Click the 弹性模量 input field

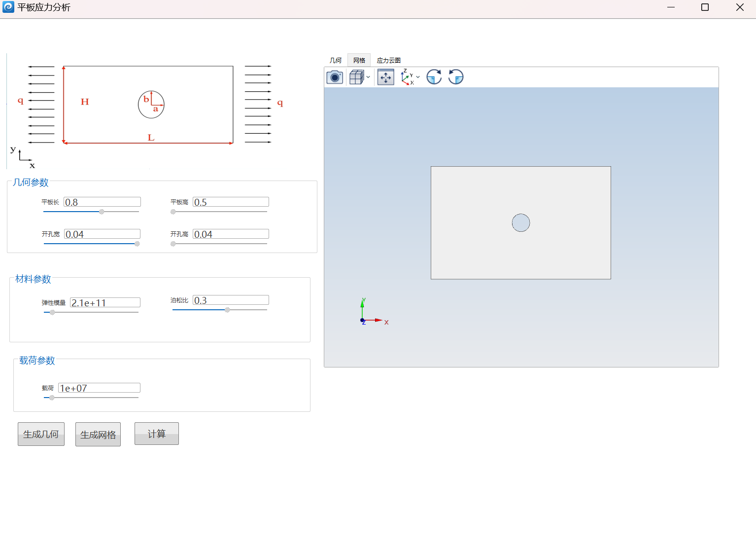point(105,302)
